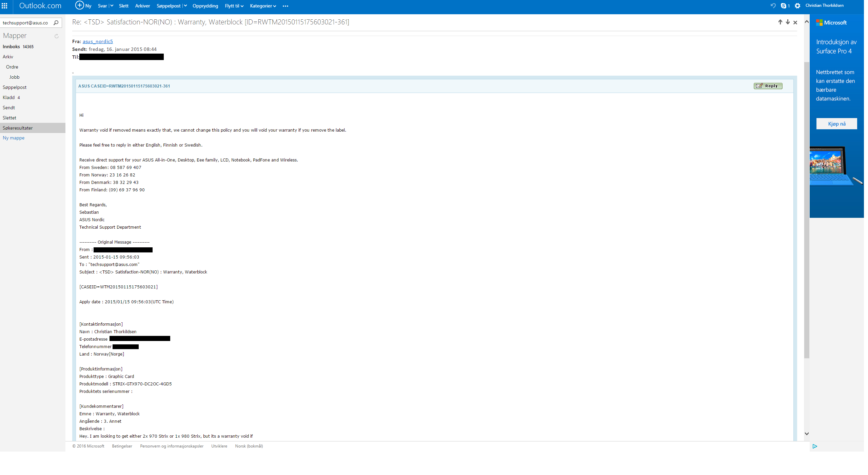Image resolution: width=868 pixels, height=475 pixels.
Task: Create a folder with Ny mappe
Action: (14, 138)
